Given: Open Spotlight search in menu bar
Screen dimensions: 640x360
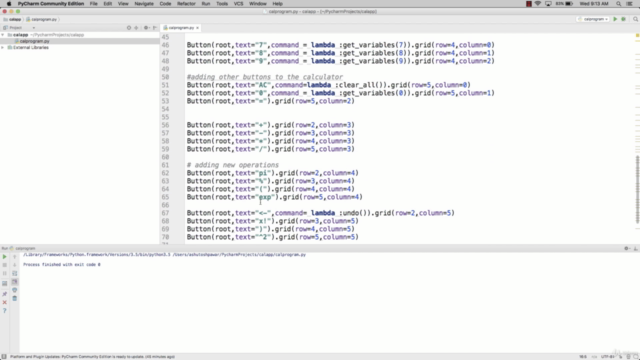Looking at the screenshot, I should (x=619, y=4).
